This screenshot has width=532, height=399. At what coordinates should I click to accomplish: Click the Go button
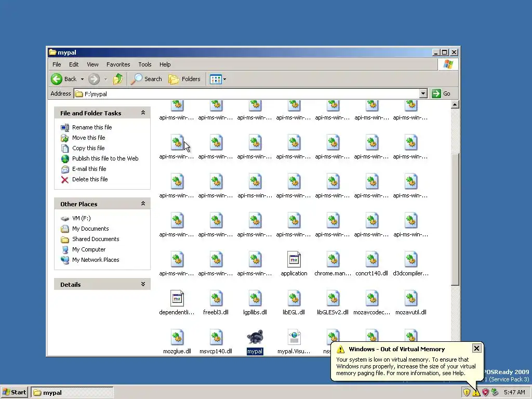click(x=442, y=94)
